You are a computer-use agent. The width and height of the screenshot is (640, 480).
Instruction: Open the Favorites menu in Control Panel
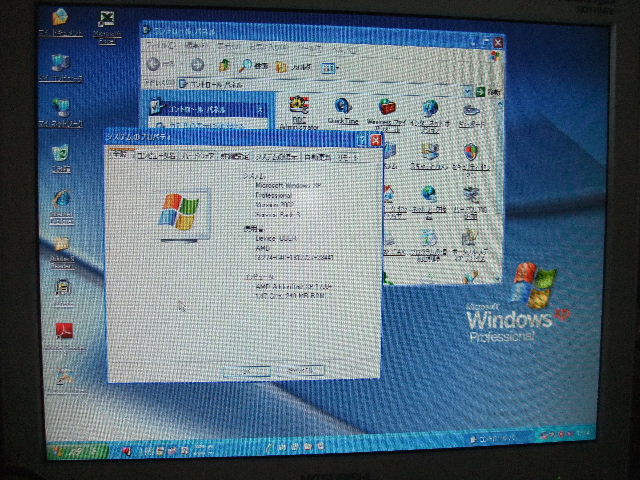tap(268, 48)
